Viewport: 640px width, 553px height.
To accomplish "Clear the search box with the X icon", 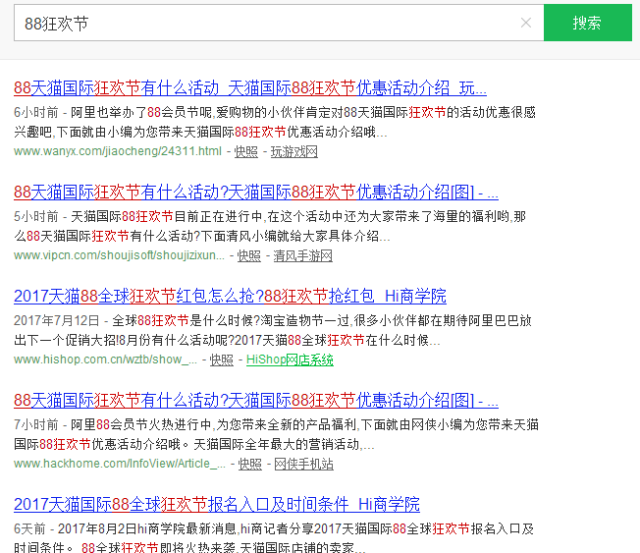I will 526,23.
